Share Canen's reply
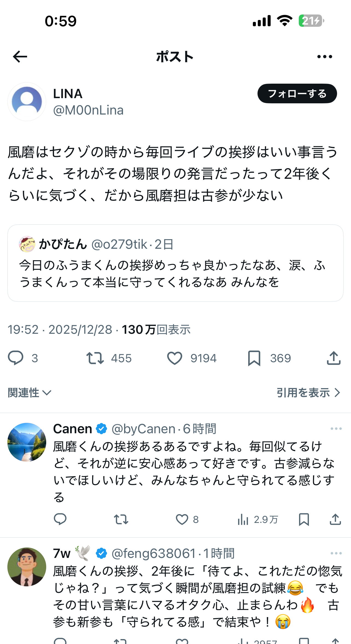 (x=335, y=519)
